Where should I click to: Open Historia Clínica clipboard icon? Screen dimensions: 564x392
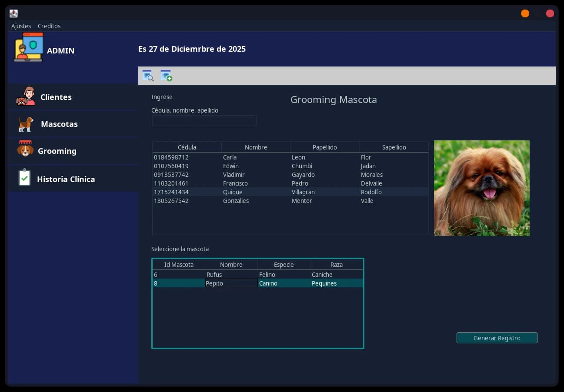click(25, 178)
